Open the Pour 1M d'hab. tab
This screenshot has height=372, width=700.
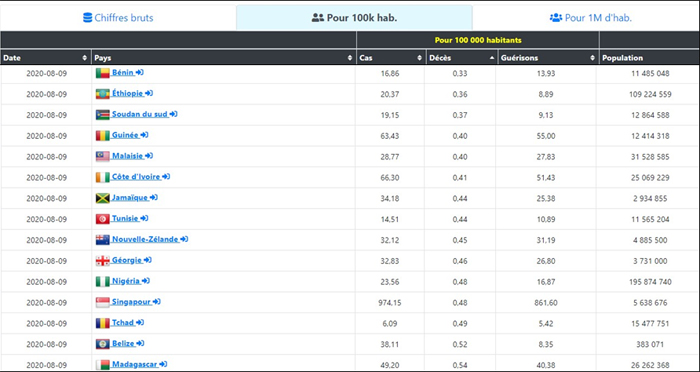coord(590,18)
